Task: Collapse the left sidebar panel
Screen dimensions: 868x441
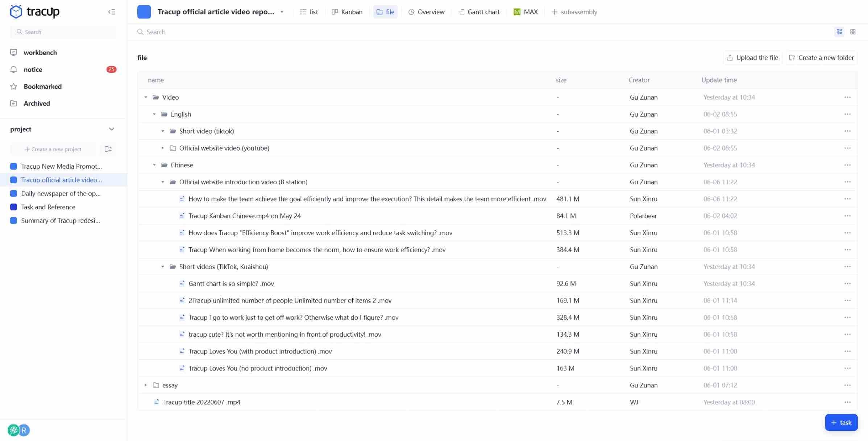Action: click(x=111, y=12)
